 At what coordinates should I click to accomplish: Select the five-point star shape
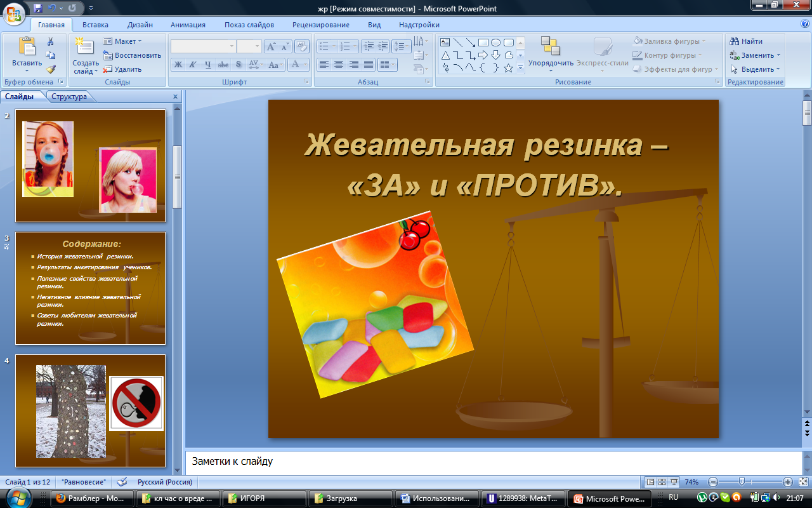(x=509, y=68)
